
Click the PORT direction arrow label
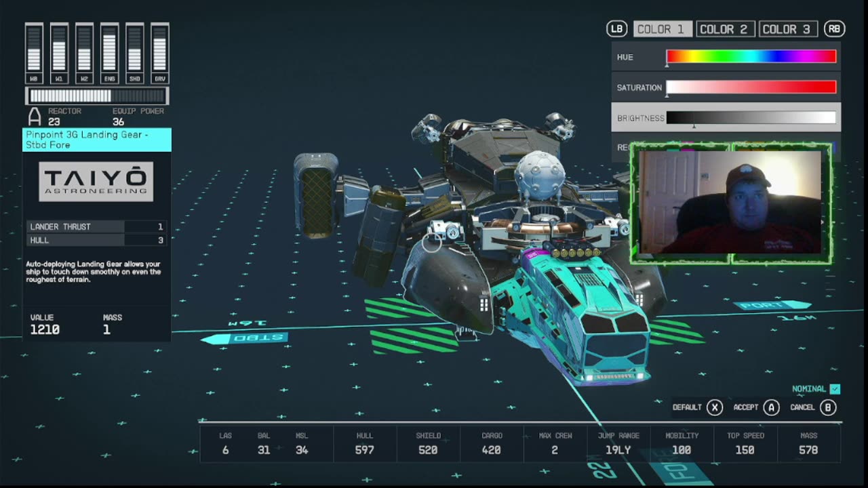point(772,306)
